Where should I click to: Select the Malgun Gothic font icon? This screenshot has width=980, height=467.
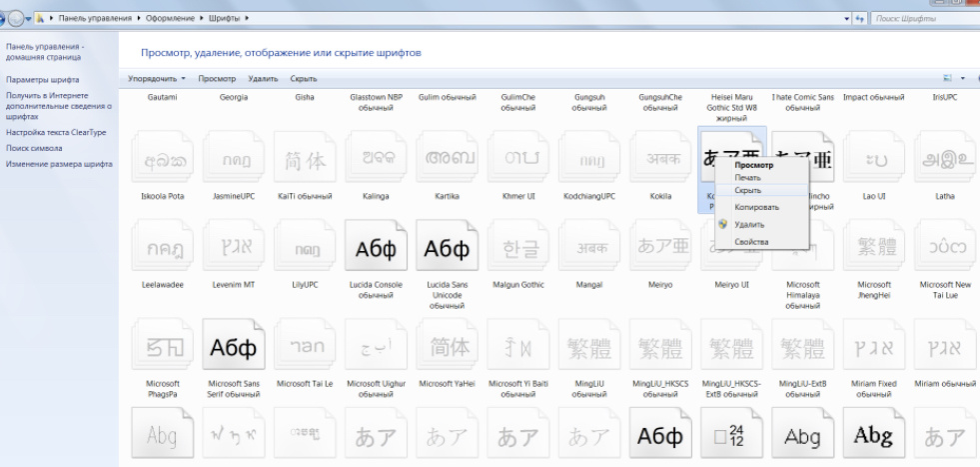518,245
